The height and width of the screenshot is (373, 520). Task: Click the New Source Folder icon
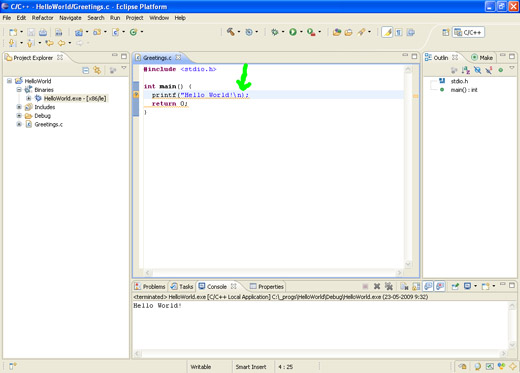[97, 32]
